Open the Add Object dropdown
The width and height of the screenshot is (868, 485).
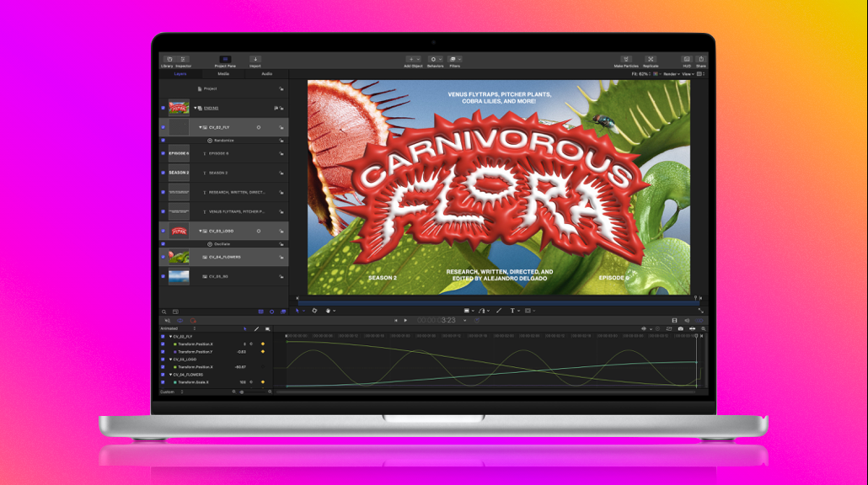coord(412,60)
